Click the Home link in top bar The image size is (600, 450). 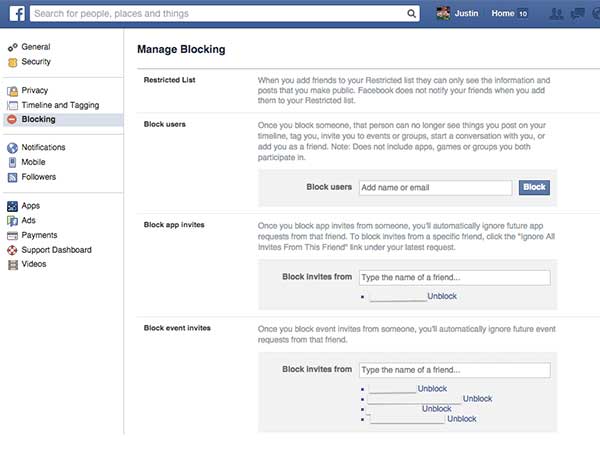pos(502,14)
